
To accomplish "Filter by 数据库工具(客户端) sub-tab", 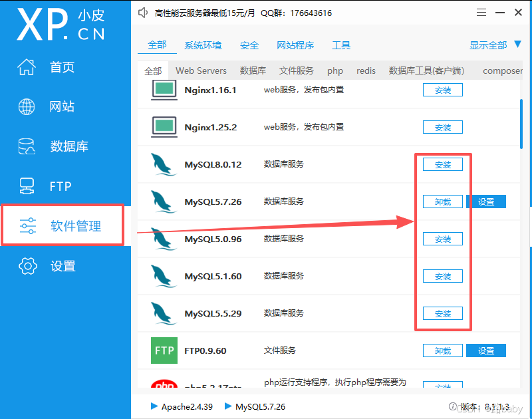I will [426, 70].
